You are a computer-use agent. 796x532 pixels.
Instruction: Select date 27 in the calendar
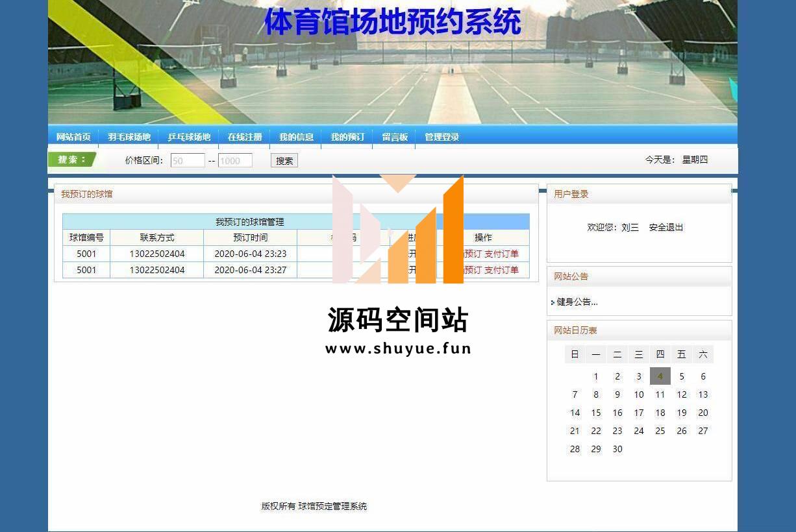pyautogui.click(x=703, y=431)
